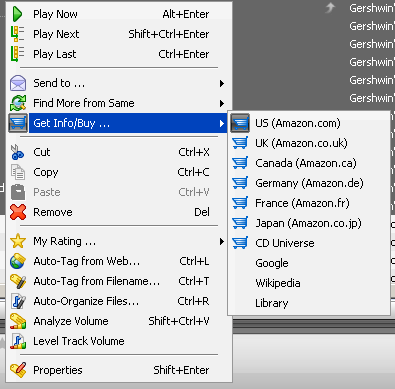The height and width of the screenshot is (389, 395).
Task: Click the red Remove X icon
Action: (18, 212)
